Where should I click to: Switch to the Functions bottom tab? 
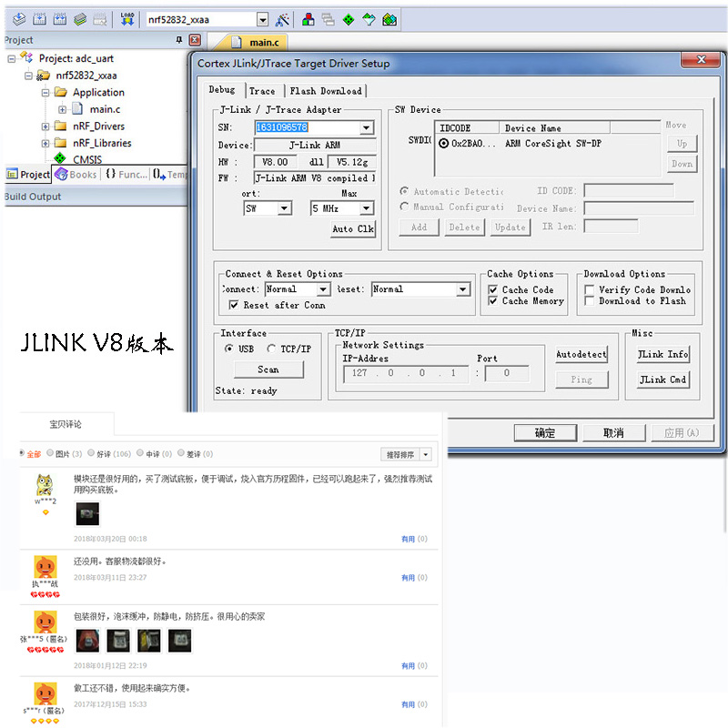(x=126, y=174)
